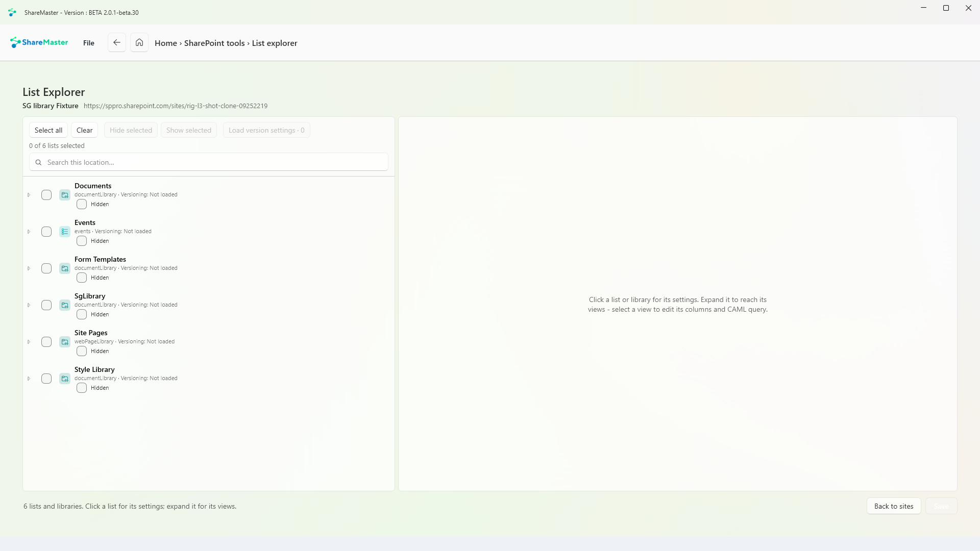Click the Style Library icon
Screen dimensions: 980x551
tap(65, 379)
